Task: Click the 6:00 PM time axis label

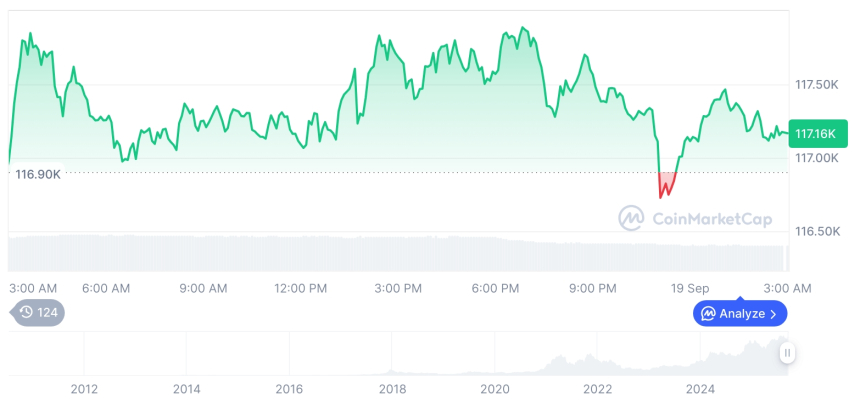Action: (496, 288)
